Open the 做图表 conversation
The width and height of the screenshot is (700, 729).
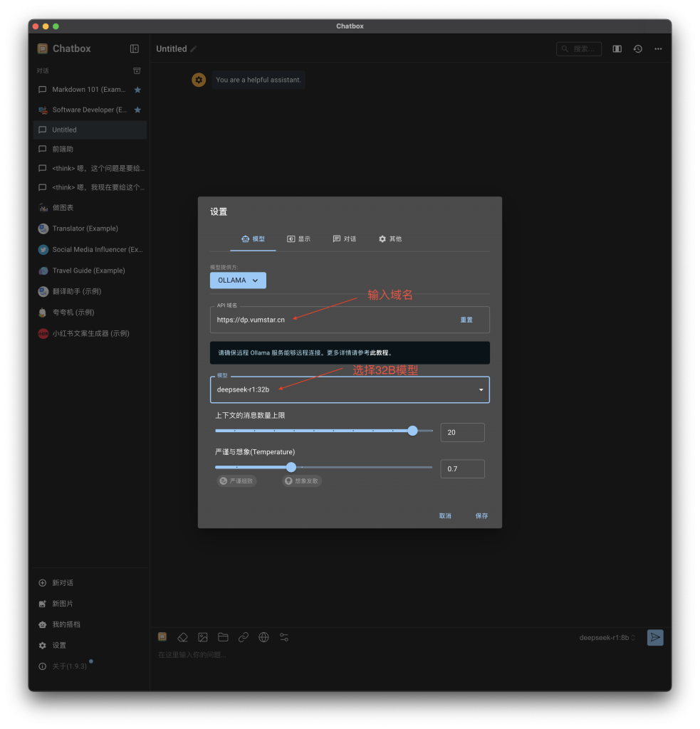click(90, 208)
